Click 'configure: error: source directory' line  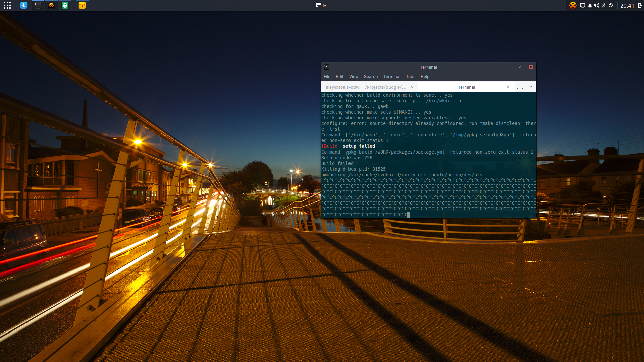429,126
